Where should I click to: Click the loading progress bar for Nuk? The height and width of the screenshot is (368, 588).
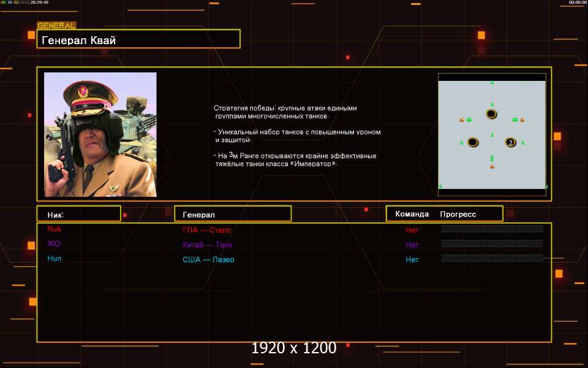click(x=492, y=229)
